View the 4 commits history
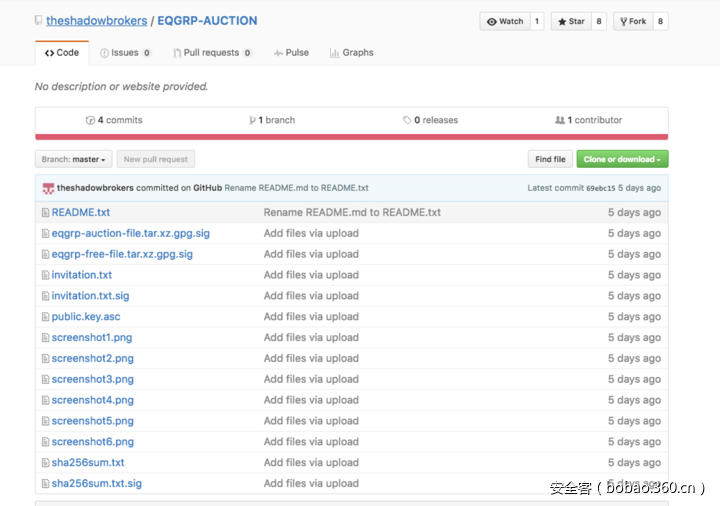The width and height of the screenshot is (720, 506). (x=114, y=120)
